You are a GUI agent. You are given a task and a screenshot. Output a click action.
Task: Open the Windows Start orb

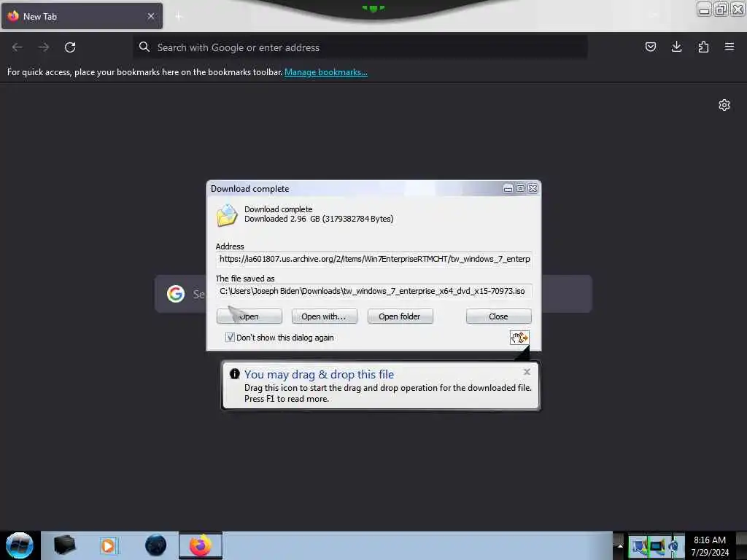[20, 545]
